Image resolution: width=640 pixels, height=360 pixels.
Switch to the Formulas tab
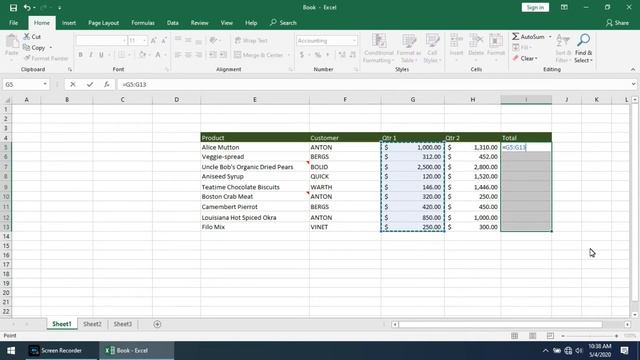[x=143, y=23]
